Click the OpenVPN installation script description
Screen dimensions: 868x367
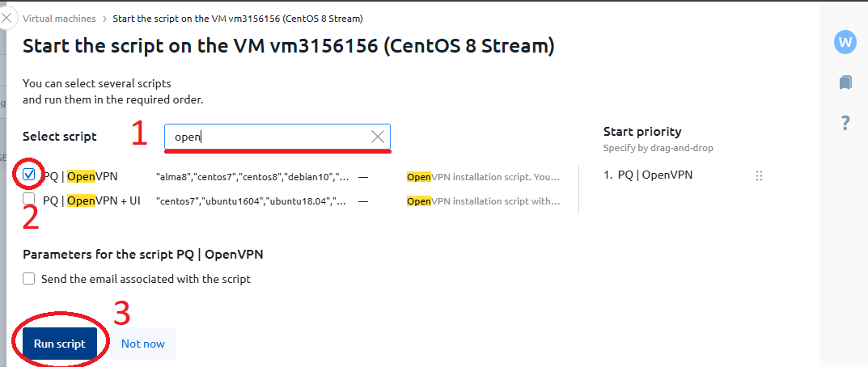coord(484,177)
